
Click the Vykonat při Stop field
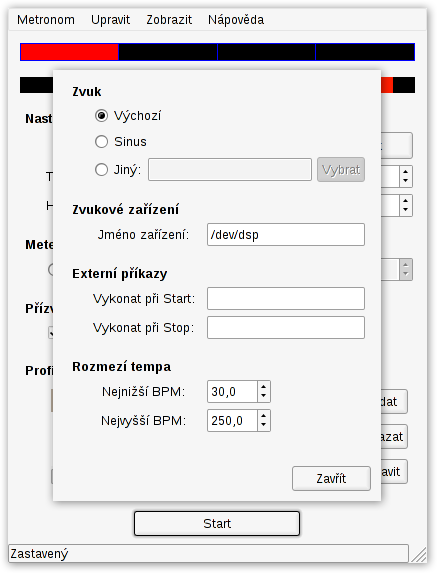(x=285, y=327)
